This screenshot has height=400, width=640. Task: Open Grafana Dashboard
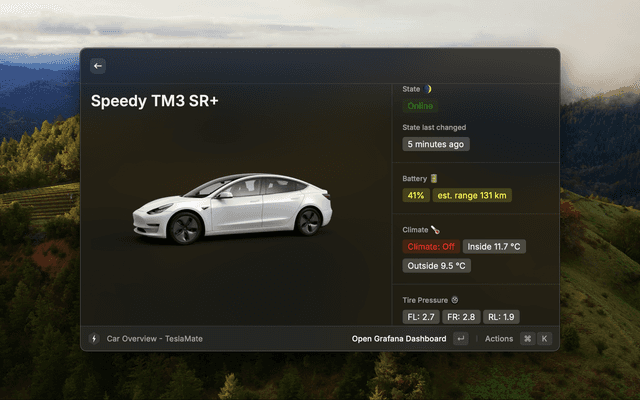point(399,339)
